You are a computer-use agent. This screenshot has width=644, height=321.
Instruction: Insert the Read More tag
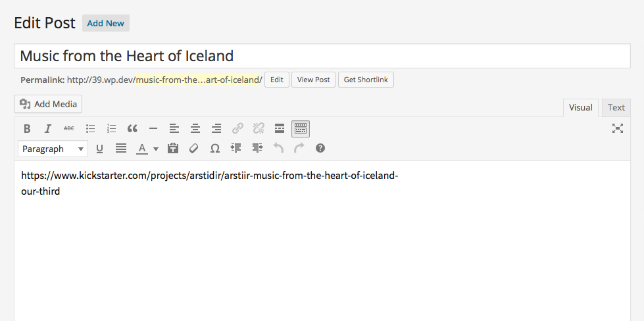[280, 129]
